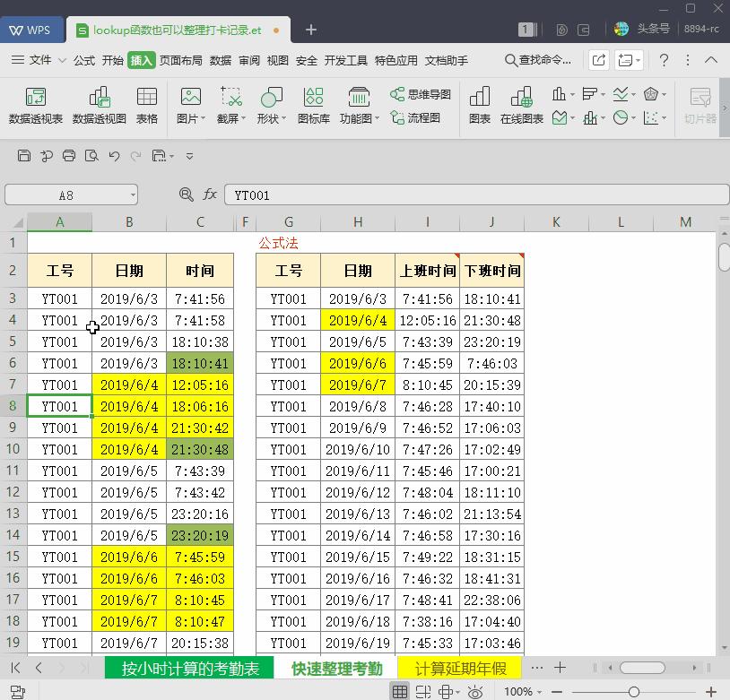Screen dimensions: 730x700
Task: Toggle eye protection mode in status bar
Action: point(475,692)
